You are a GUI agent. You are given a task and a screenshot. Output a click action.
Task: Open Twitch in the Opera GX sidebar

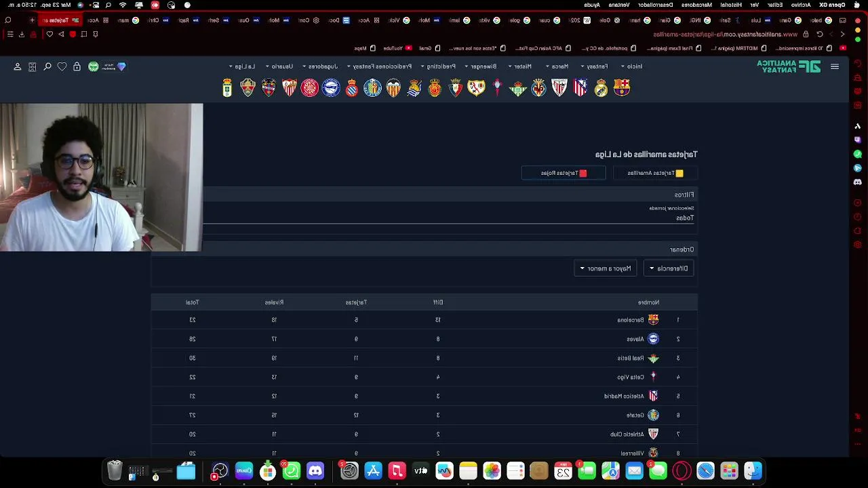857,140
